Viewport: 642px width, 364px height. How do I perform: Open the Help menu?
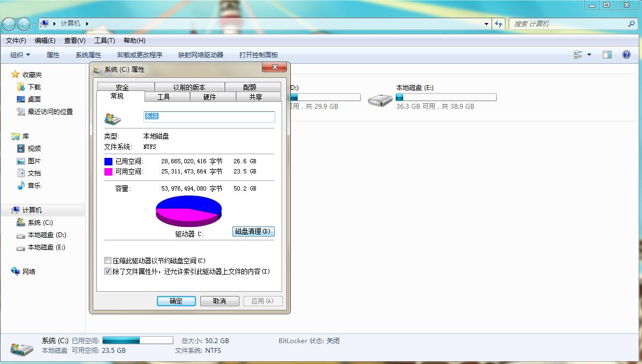click(134, 41)
